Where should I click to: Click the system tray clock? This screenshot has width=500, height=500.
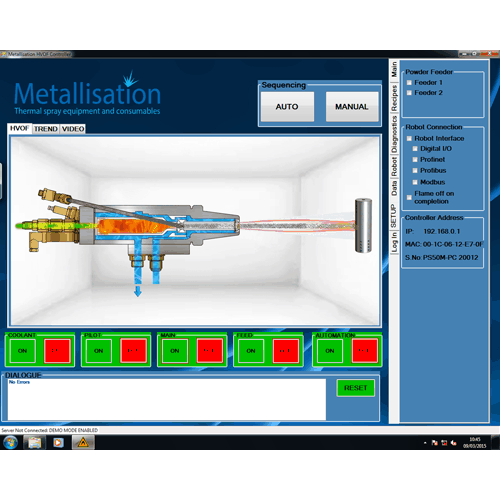click(x=475, y=443)
